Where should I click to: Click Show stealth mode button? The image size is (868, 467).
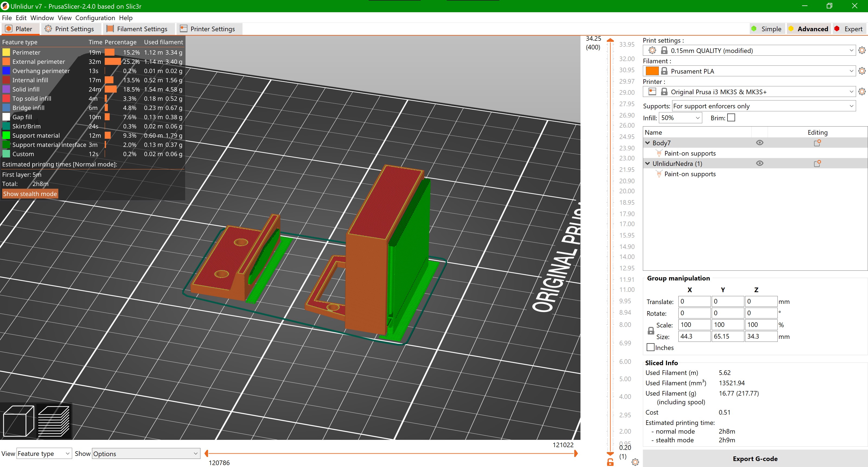tap(30, 194)
